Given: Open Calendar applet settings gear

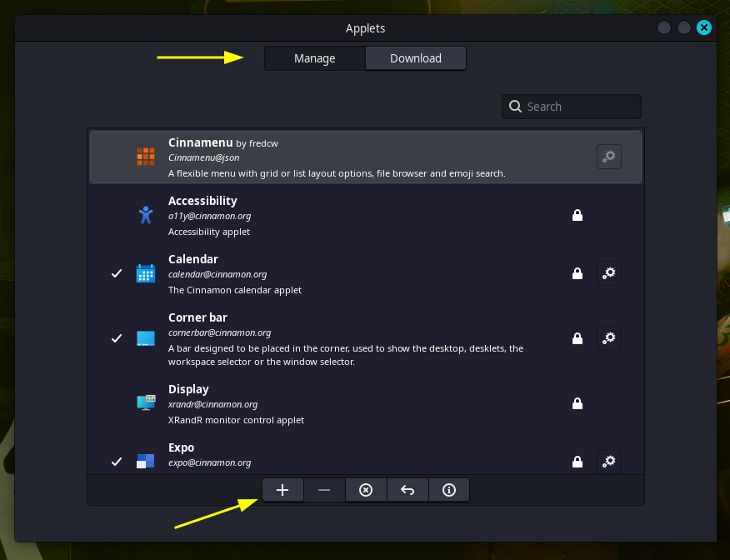Looking at the screenshot, I should [609, 272].
